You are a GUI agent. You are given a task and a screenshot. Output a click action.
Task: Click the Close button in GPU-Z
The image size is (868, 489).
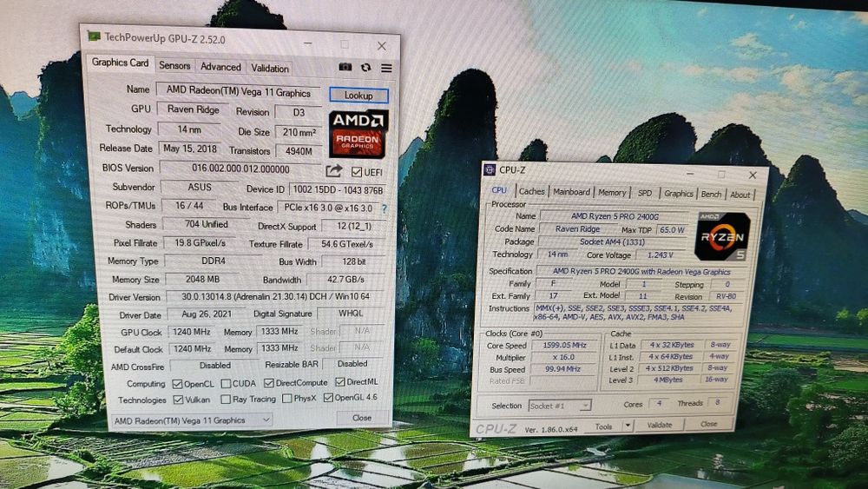tap(361, 418)
